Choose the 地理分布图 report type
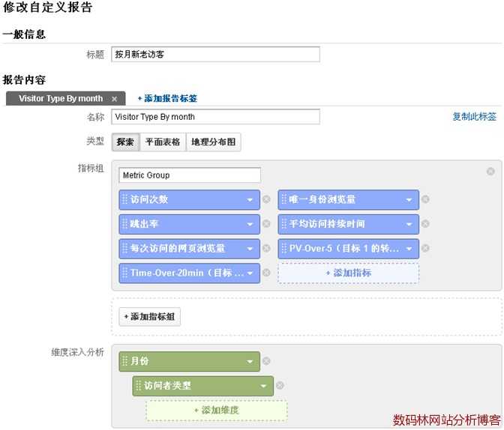 (214, 142)
